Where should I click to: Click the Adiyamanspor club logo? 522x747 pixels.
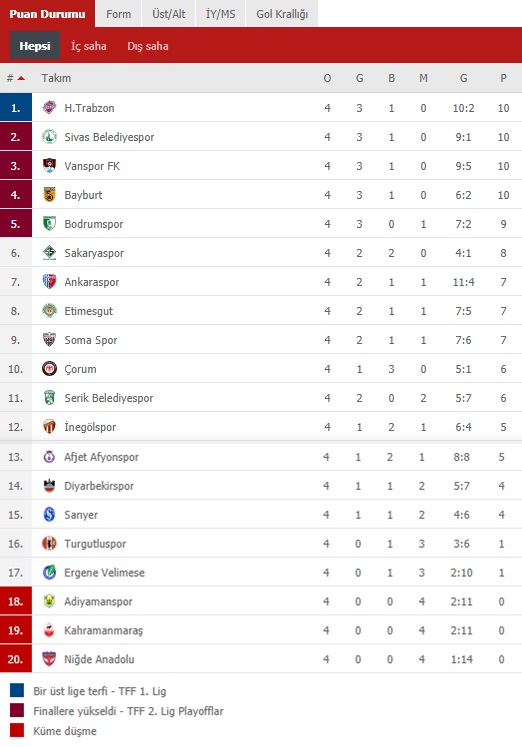pos(49,601)
